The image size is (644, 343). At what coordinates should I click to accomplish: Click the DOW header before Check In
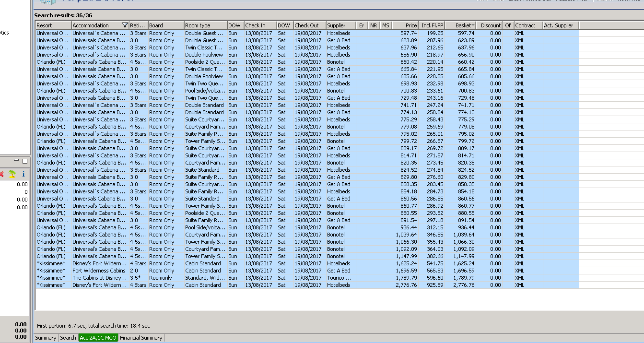pyautogui.click(x=236, y=25)
